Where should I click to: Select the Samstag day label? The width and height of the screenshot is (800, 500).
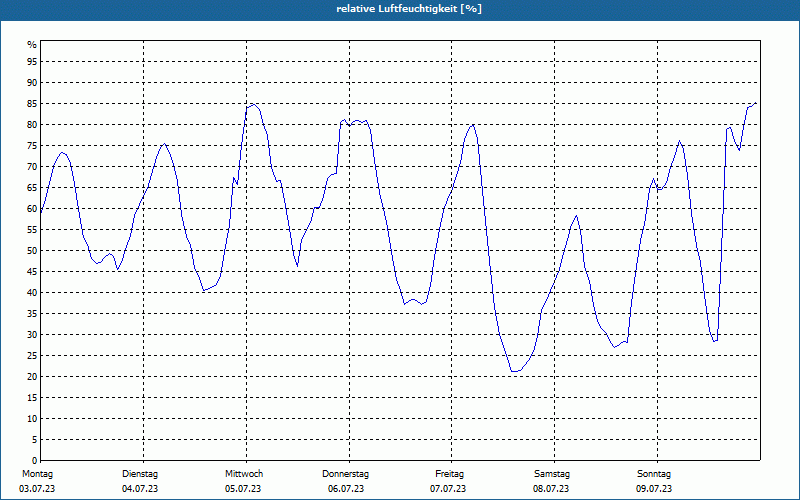pyautogui.click(x=552, y=474)
